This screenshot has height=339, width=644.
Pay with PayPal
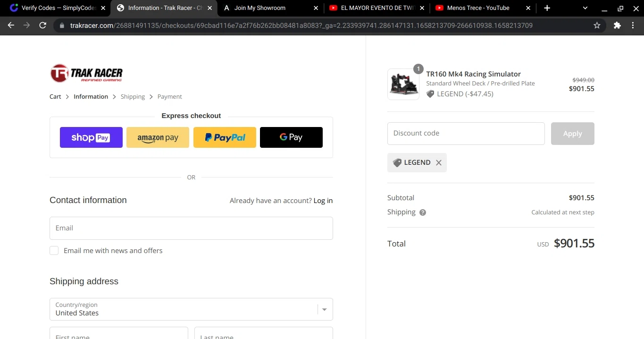(x=225, y=137)
